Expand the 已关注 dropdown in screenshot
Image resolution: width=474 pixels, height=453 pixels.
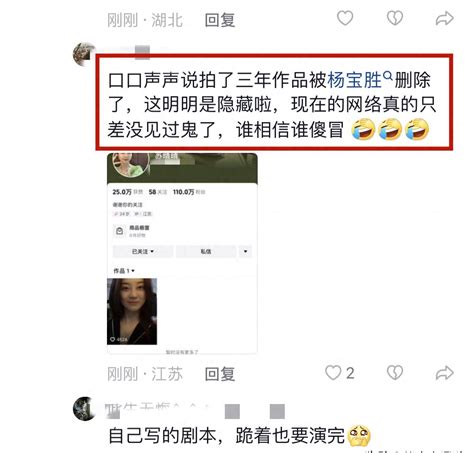click(143, 251)
